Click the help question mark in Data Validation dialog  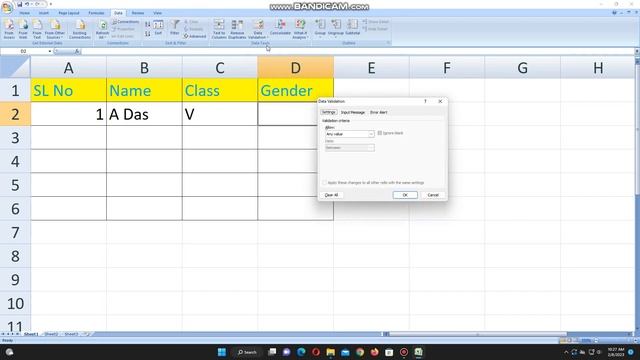coord(425,101)
